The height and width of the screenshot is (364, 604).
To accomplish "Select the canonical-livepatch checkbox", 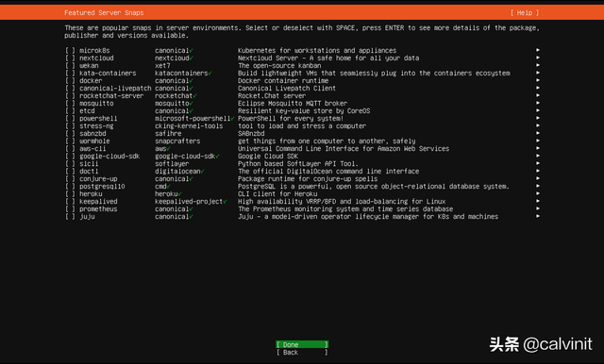I will point(70,88).
